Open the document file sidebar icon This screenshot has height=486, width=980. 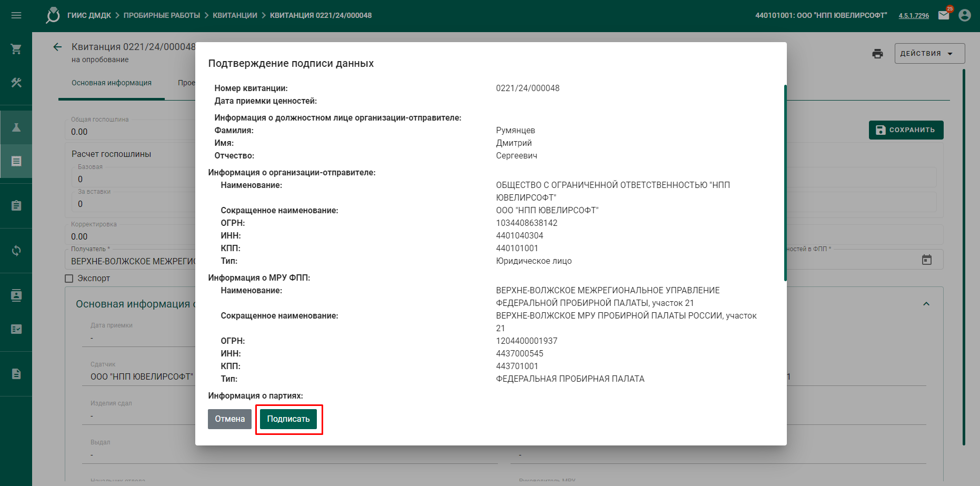coord(16,374)
